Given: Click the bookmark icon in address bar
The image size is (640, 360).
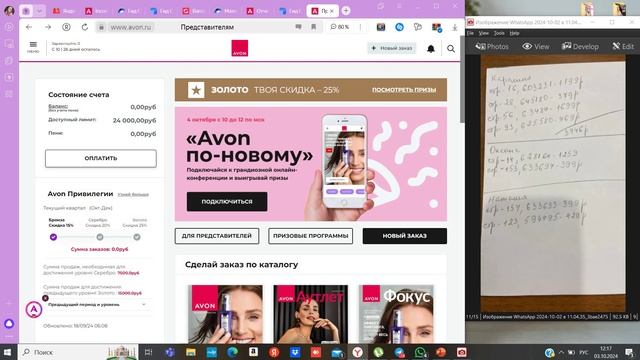Looking at the screenshot, I should coord(313,27).
